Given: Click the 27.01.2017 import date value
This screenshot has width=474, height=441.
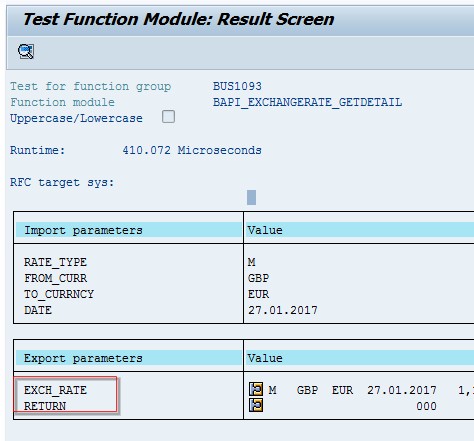Looking at the screenshot, I should 283,310.
